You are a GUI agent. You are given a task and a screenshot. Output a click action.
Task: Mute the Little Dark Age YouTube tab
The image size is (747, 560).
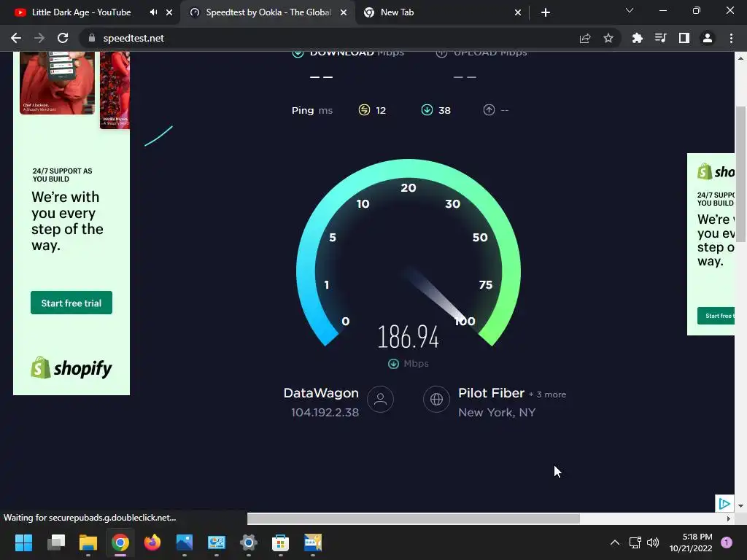point(153,12)
